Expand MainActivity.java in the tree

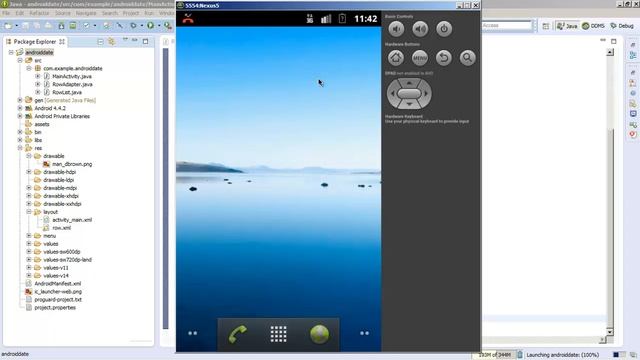pyautogui.click(x=38, y=76)
